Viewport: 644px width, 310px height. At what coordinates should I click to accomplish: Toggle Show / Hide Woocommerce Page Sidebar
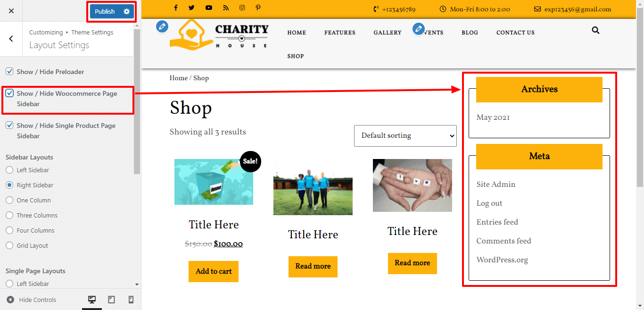pos(9,93)
